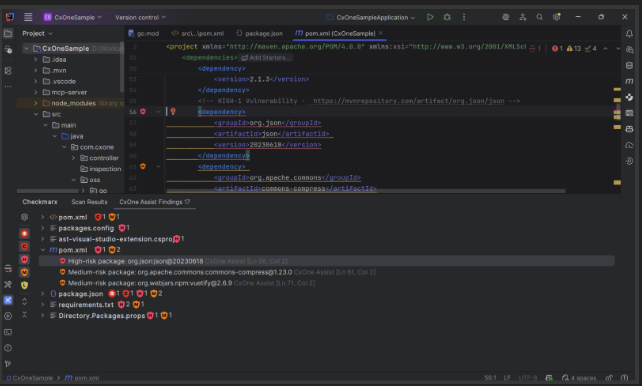
Task: Run CxOneSampleApplication with the green play icon
Action: [430, 17]
